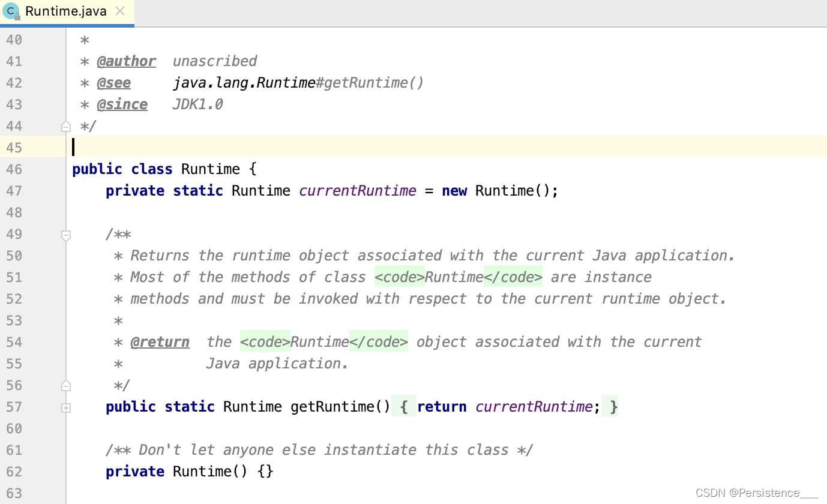
Task: Click the fold marker at line 56
Action: [66, 385]
